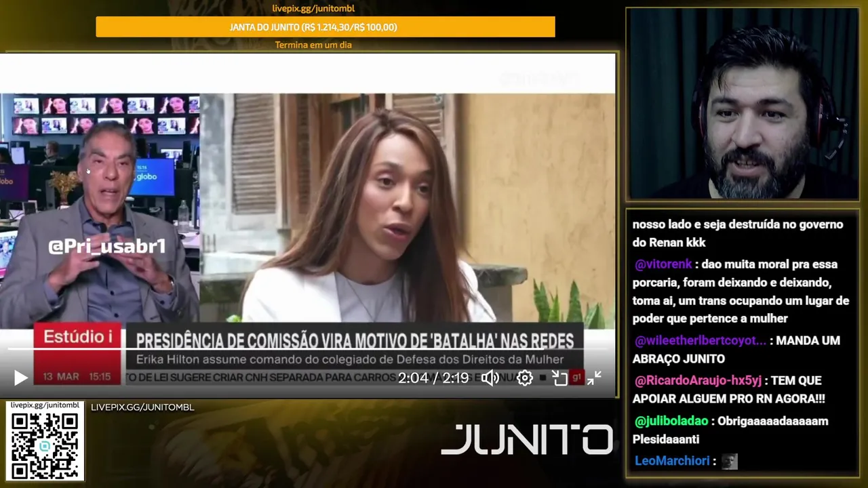Click the 'Obrigaaaadaaaaam Plesidaaanti' chat message
868x488 pixels.
731,430
